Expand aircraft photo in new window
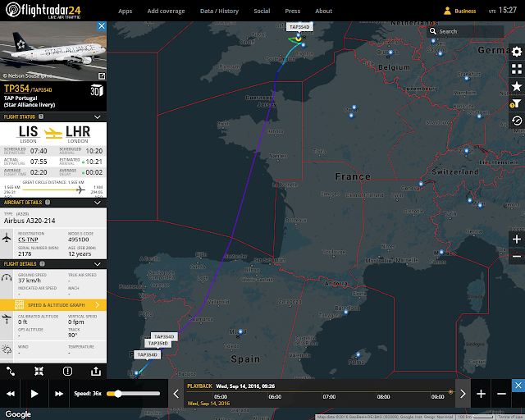The image size is (525, 420). 102,76
